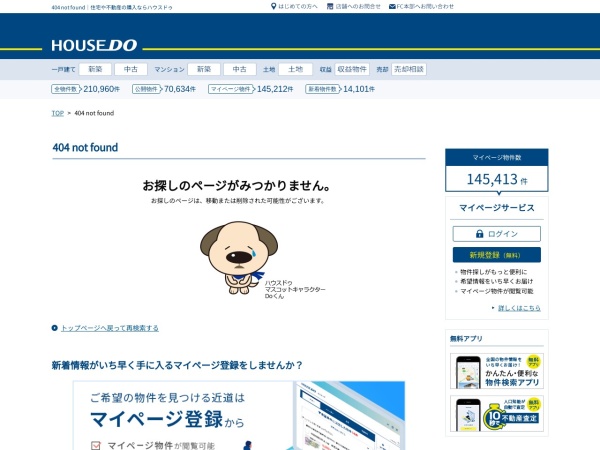Click the 404 not found heading

[x=85, y=147]
